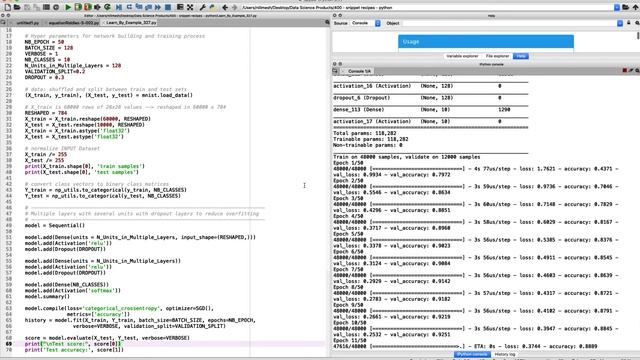
Task: Select Console 1/A tab
Action: pos(357,71)
